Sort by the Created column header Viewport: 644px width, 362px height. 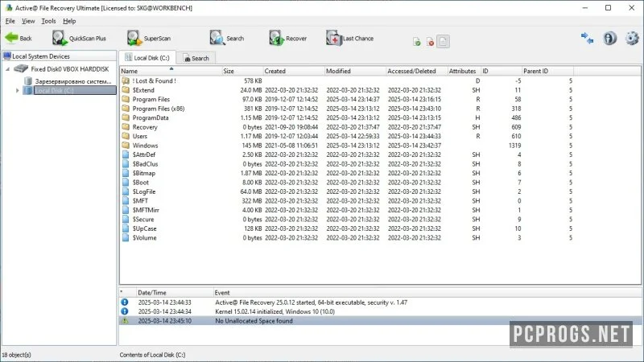(294, 71)
